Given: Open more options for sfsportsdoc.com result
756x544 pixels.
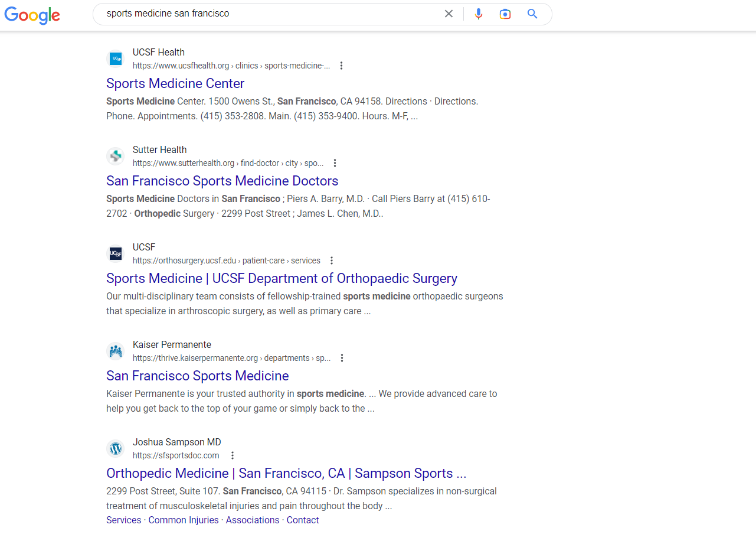Looking at the screenshot, I should click(x=233, y=455).
